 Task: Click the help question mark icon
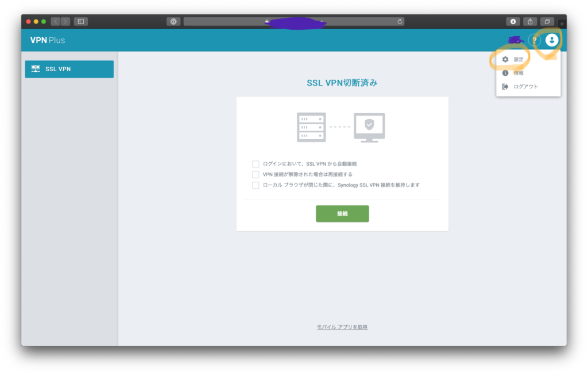535,40
